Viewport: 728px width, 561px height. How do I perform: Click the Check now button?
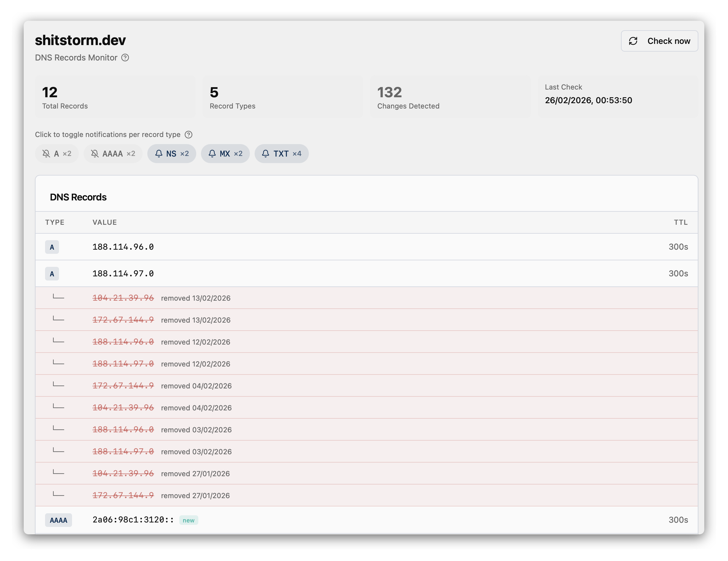(659, 41)
